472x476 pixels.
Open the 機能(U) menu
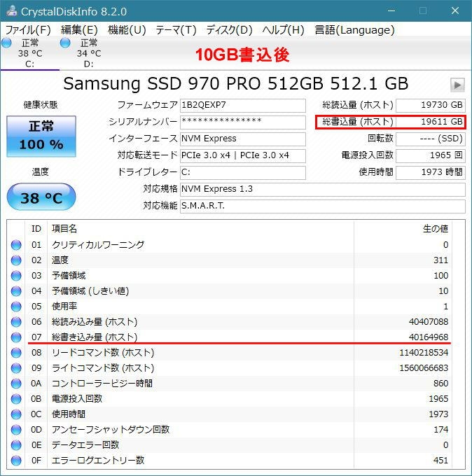127,30
